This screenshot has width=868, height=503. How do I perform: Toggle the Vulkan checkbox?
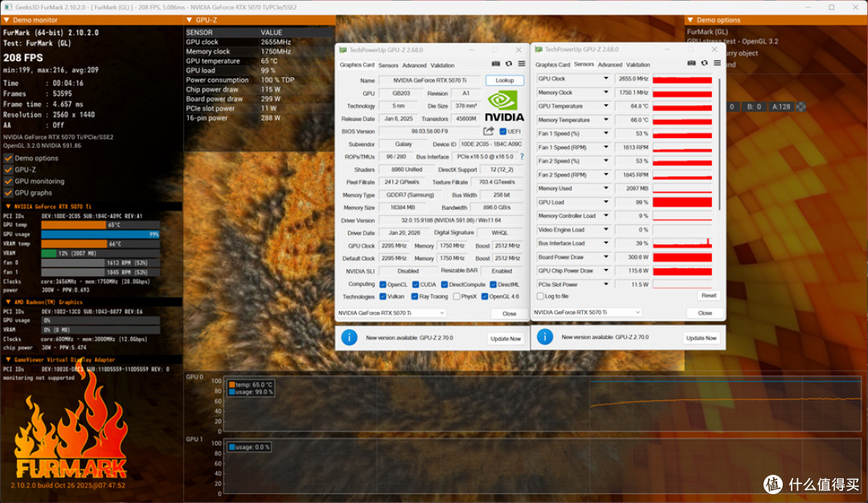[x=383, y=296]
